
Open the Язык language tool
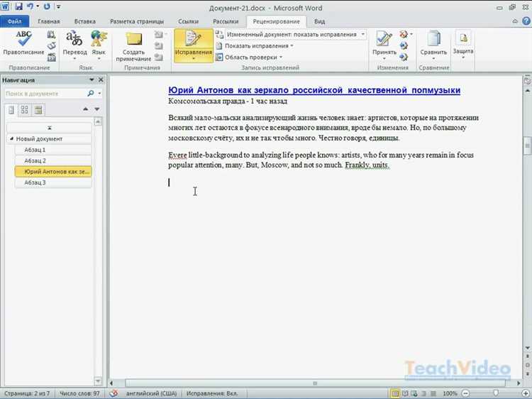(x=99, y=45)
